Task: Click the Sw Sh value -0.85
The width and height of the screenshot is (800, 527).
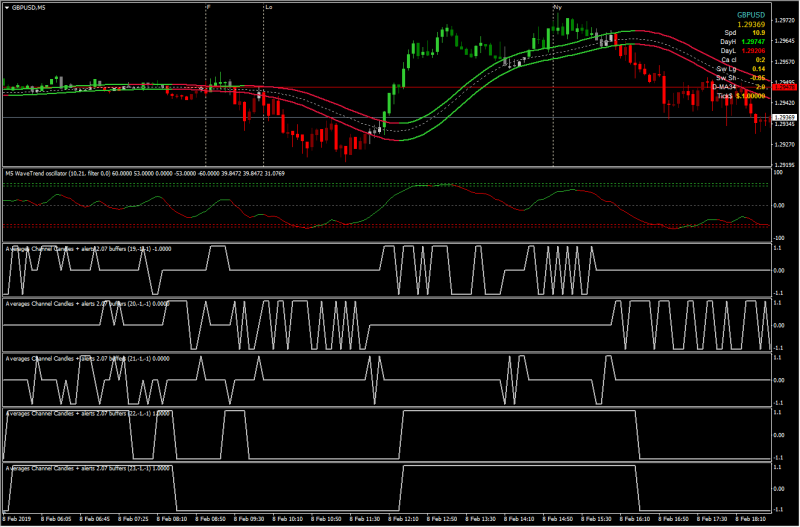Action: point(758,78)
